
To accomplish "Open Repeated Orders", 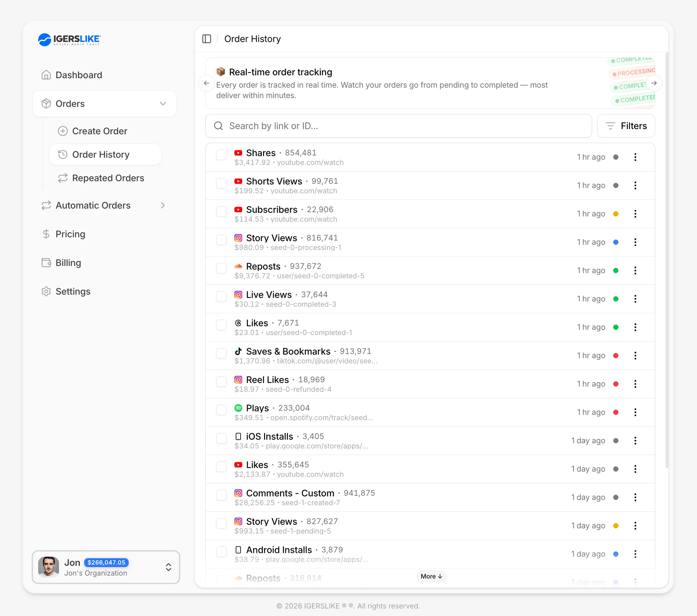I will [x=105, y=178].
